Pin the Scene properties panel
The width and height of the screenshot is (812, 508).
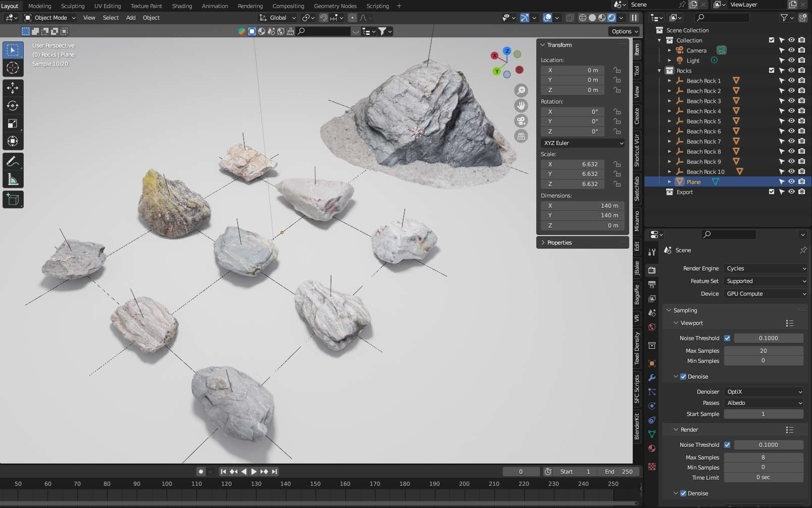tap(803, 250)
